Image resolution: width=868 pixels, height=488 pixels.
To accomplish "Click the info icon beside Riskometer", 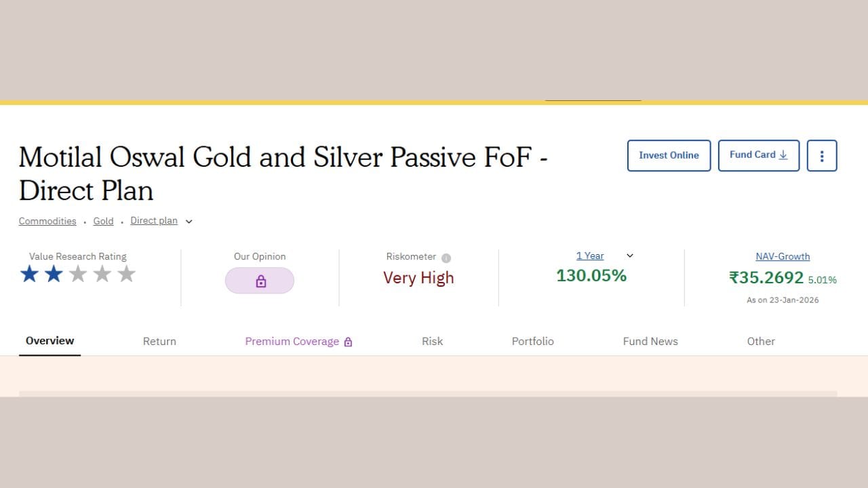I will point(446,257).
